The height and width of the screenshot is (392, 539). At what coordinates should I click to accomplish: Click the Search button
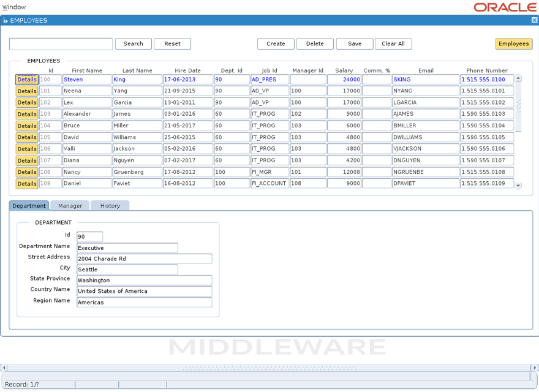pyautogui.click(x=134, y=43)
